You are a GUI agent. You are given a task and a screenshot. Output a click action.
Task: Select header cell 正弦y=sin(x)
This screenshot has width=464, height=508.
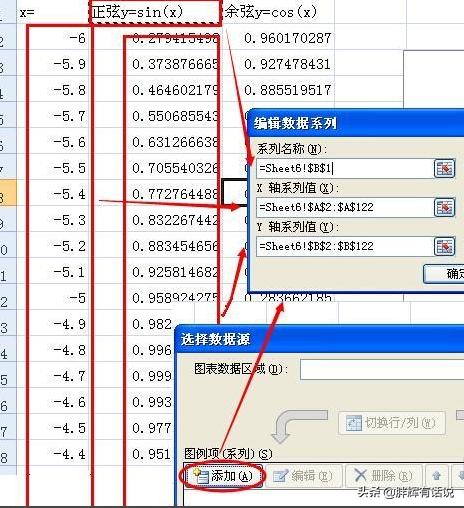coord(155,13)
